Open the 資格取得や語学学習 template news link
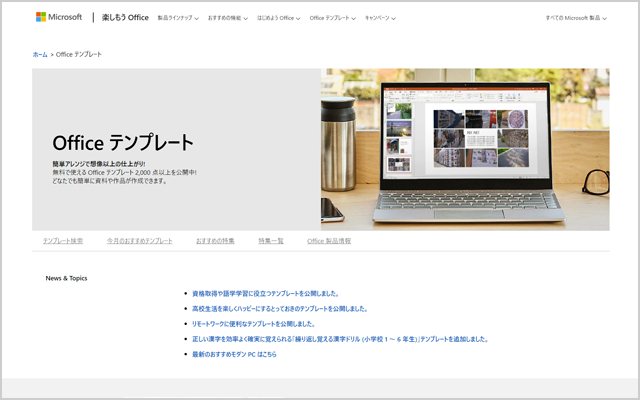The width and height of the screenshot is (640, 400). tap(265, 293)
